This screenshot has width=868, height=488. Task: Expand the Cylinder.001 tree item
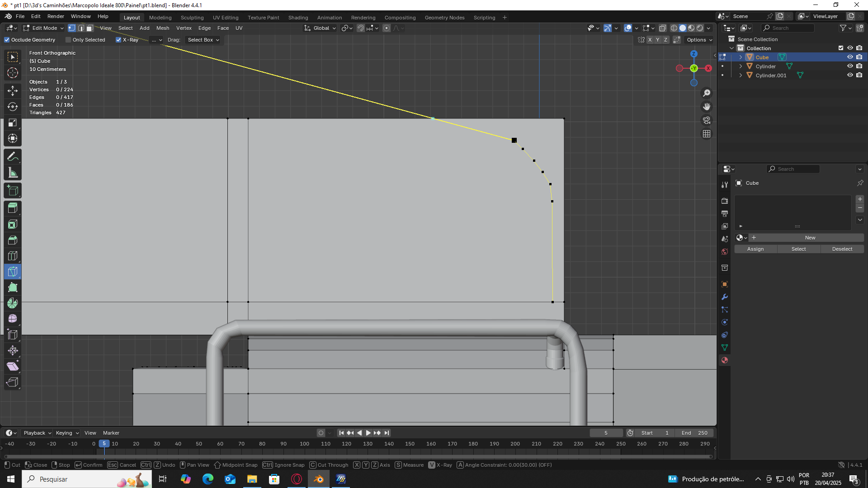(741, 75)
